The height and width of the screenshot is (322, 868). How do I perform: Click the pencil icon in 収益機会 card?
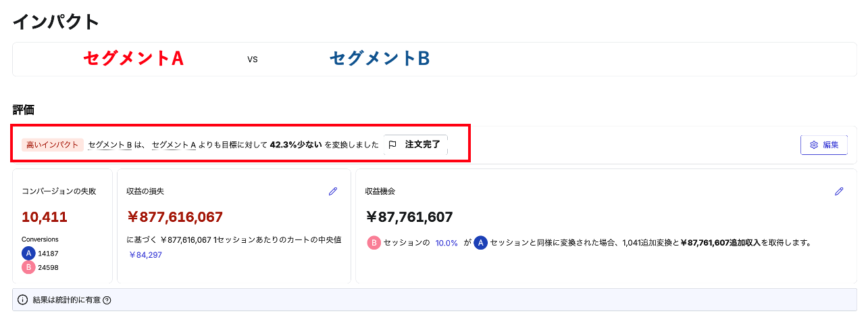click(839, 191)
